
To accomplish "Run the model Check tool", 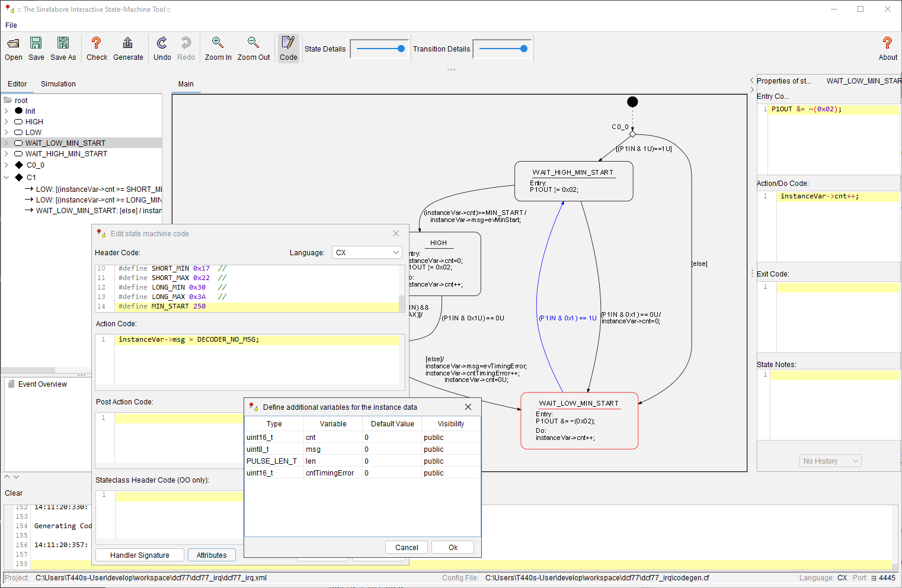I will [96, 47].
